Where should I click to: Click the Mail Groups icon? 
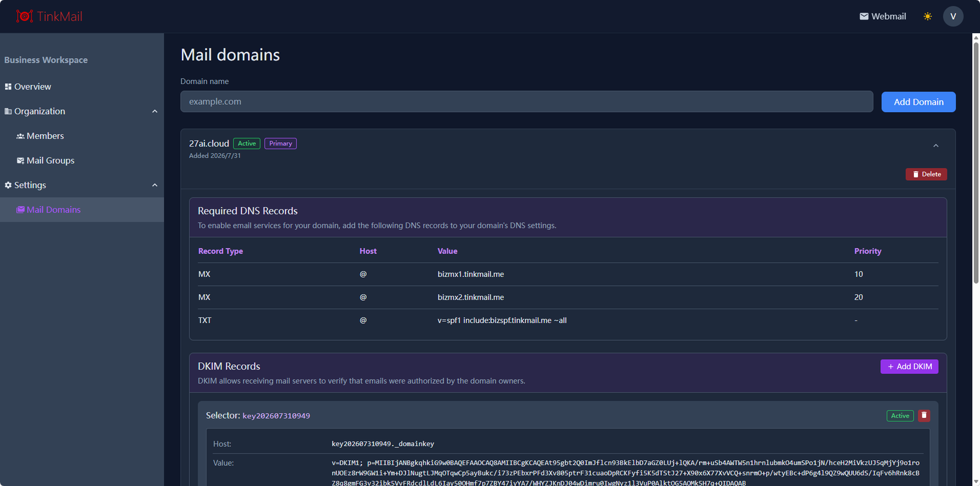[x=20, y=161]
